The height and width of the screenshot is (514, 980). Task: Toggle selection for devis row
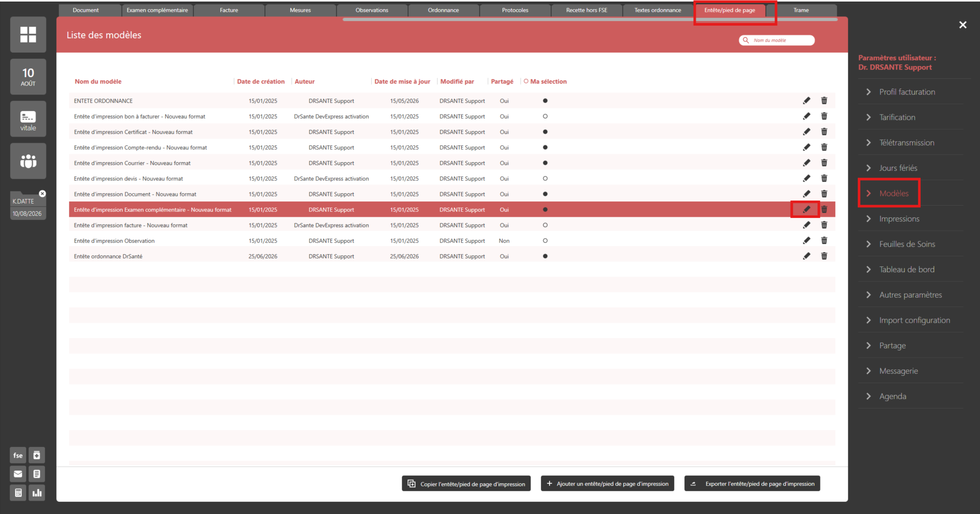click(x=545, y=178)
